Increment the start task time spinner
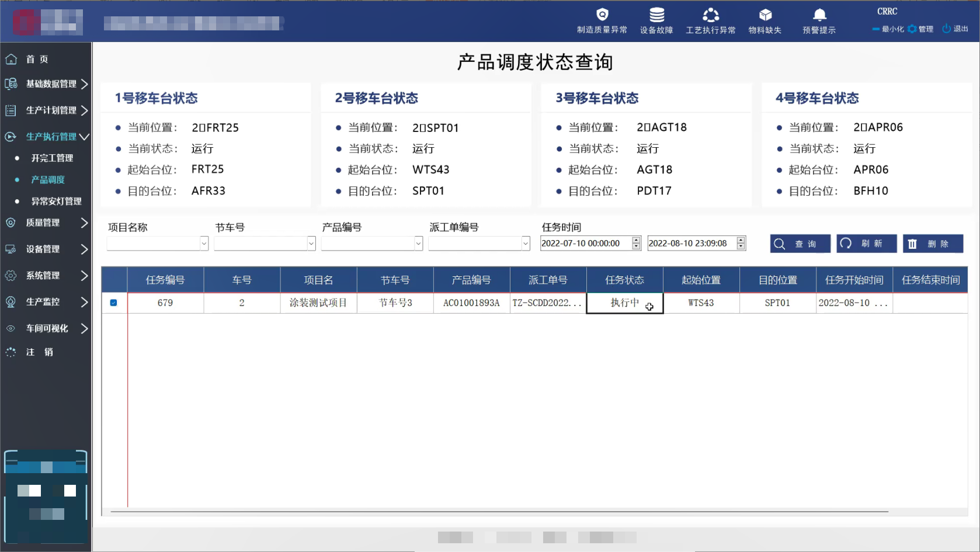Image resolution: width=980 pixels, height=552 pixels. coord(636,239)
